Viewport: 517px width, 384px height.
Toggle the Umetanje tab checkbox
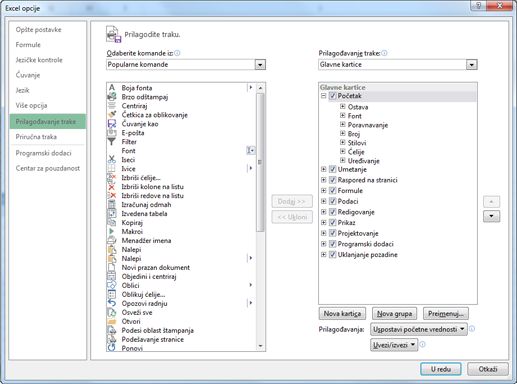tap(332, 169)
